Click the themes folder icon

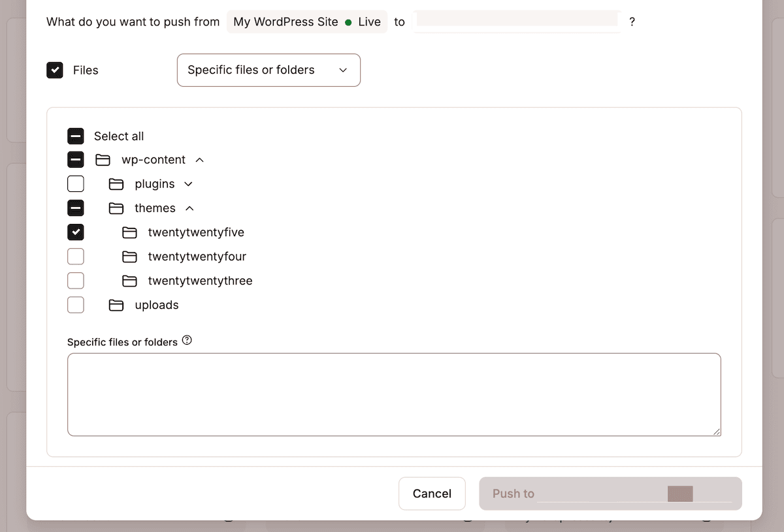pyautogui.click(x=116, y=208)
